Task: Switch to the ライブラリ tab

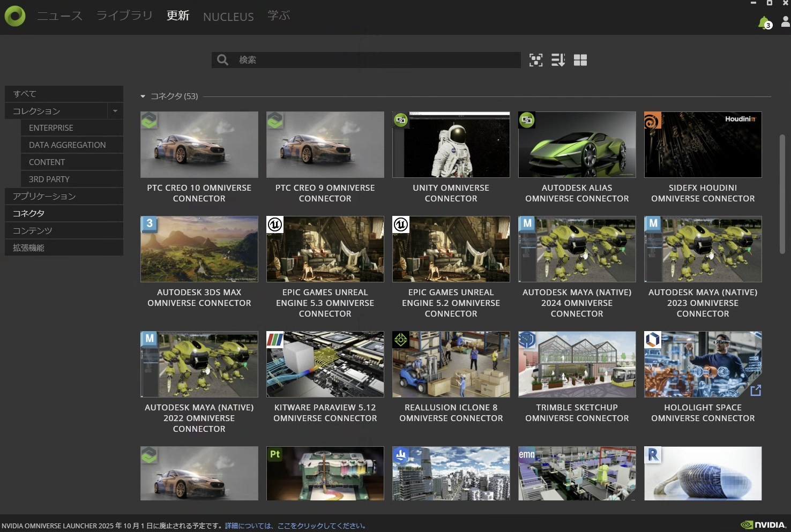Action: pyautogui.click(x=124, y=16)
